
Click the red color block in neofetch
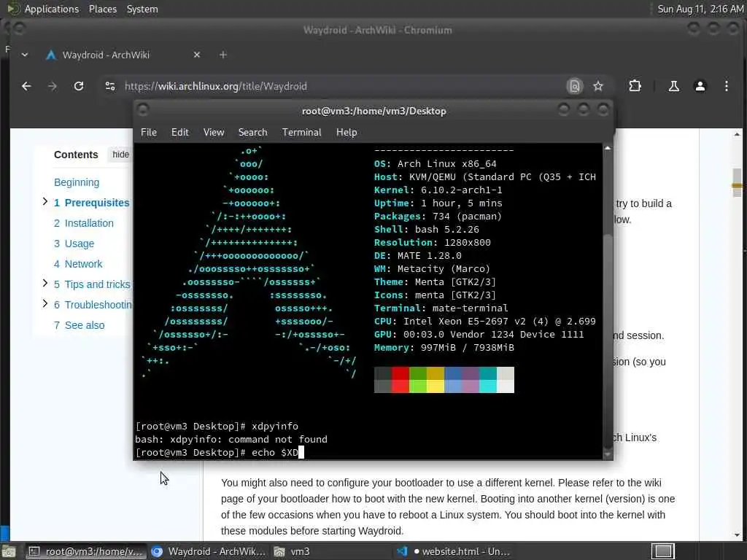click(400, 379)
